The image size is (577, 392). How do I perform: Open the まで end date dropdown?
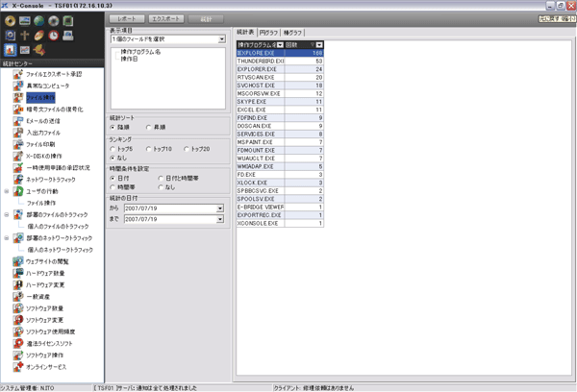pyautogui.click(x=219, y=219)
